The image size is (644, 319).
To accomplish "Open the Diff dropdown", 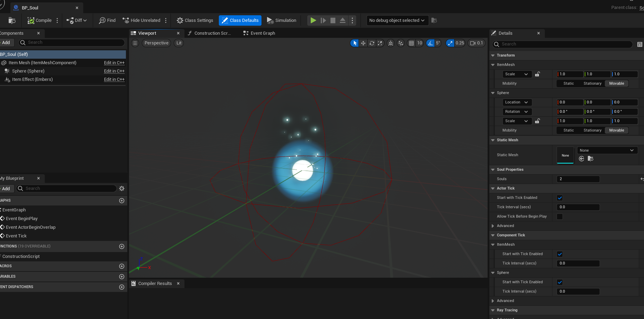I will (76, 20).
